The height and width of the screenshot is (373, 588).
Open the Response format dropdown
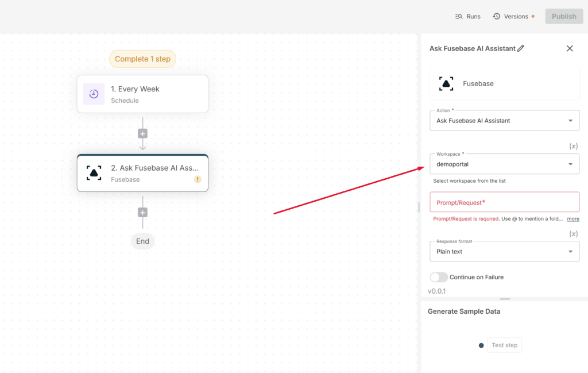pos(504,251)
